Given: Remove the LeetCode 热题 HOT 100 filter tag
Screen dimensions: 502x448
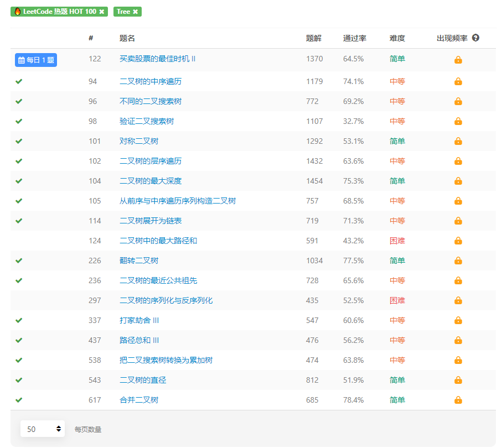Looking at the screenshot, I should pos(101,12).
